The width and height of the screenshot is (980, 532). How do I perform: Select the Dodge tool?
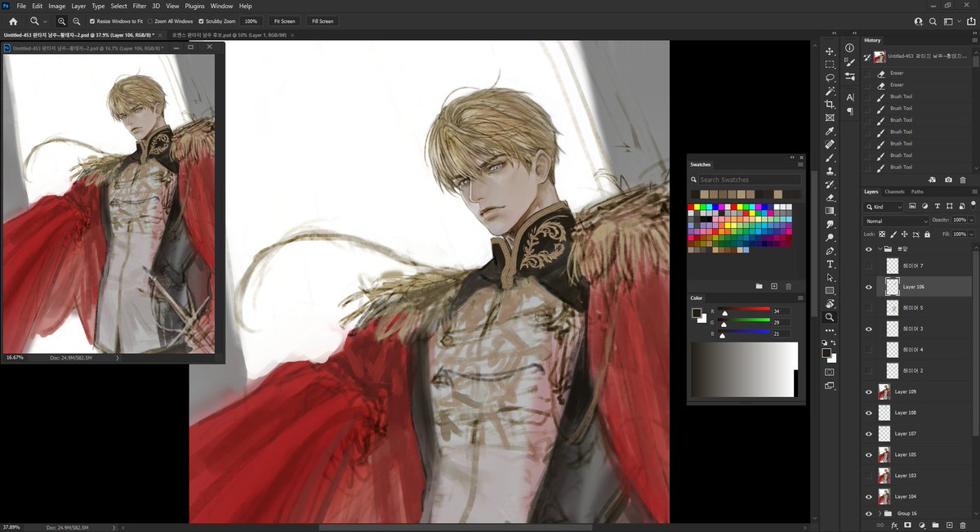click(x=830, y=237)
